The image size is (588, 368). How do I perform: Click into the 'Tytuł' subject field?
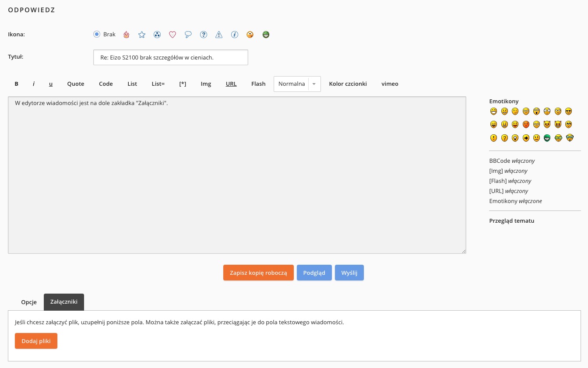[171, 57]
